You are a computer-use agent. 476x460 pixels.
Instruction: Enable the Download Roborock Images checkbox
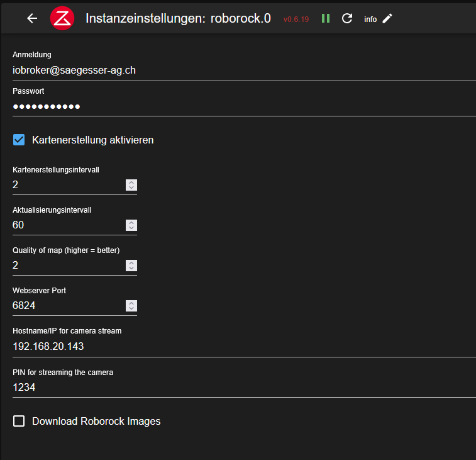pos(19,421)
